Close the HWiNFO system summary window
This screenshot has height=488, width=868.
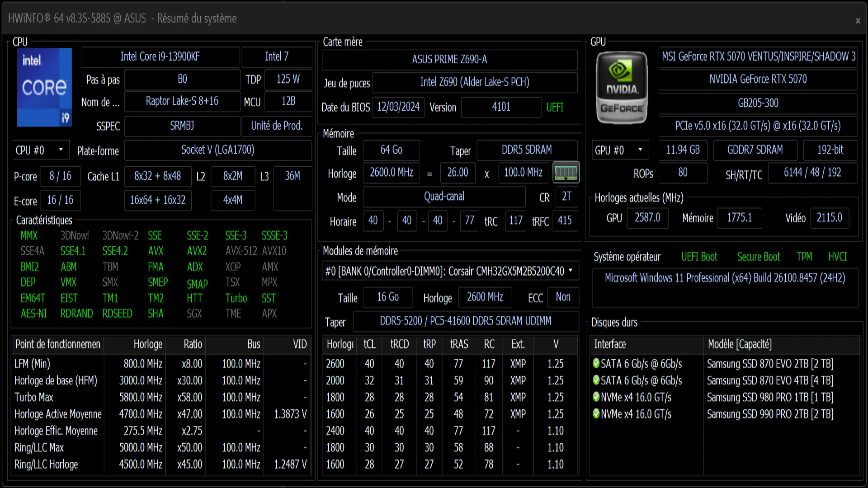858,20
